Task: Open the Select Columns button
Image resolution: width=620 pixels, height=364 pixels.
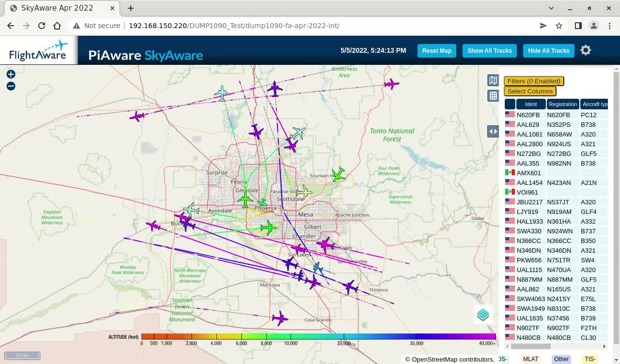Action: tap(530, 91)
